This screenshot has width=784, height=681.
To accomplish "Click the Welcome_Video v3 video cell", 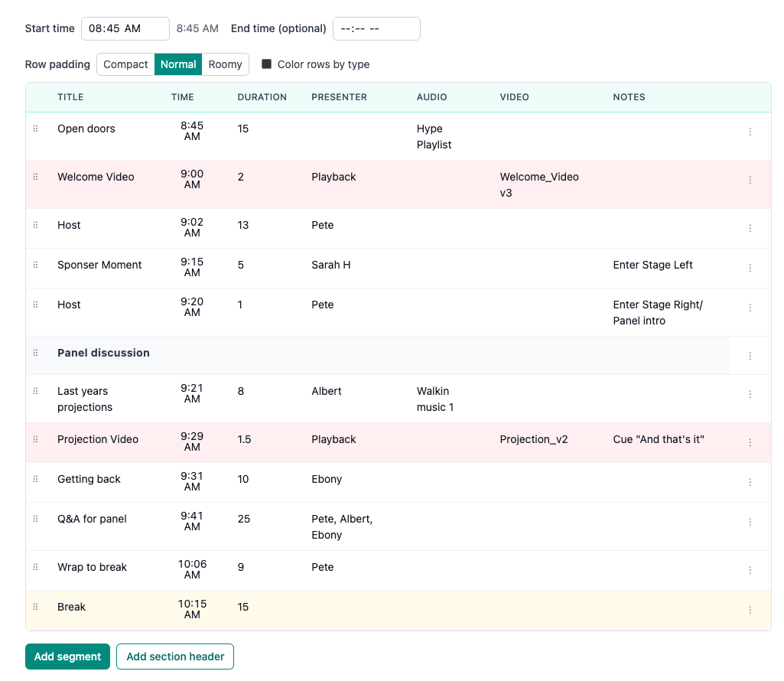I will tap(539, 184).
